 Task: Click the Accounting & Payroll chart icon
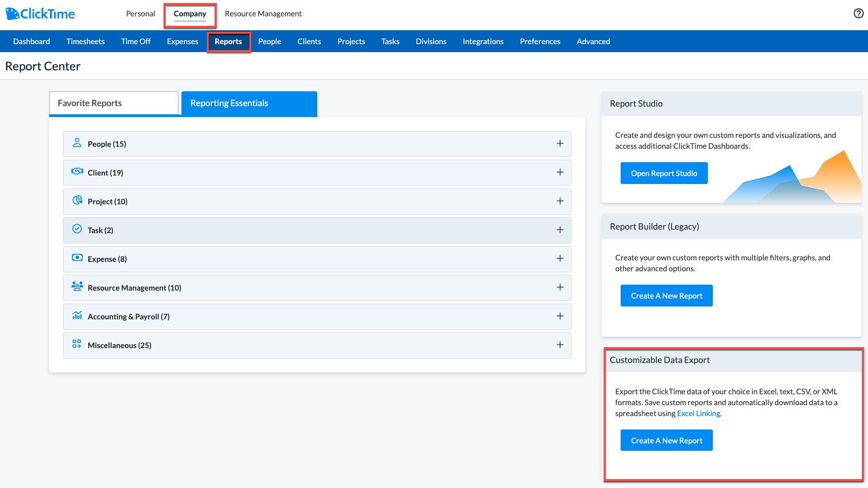(77, 315)
